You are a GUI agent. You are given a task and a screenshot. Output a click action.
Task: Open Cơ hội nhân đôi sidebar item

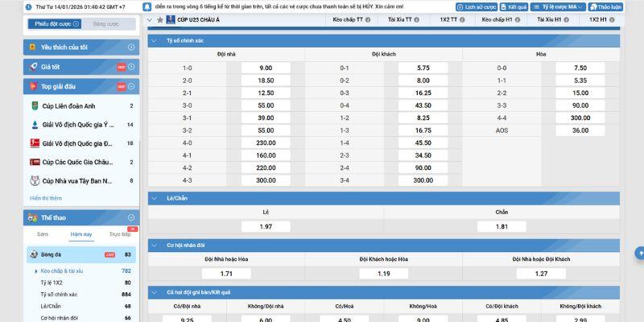[59, 318]
